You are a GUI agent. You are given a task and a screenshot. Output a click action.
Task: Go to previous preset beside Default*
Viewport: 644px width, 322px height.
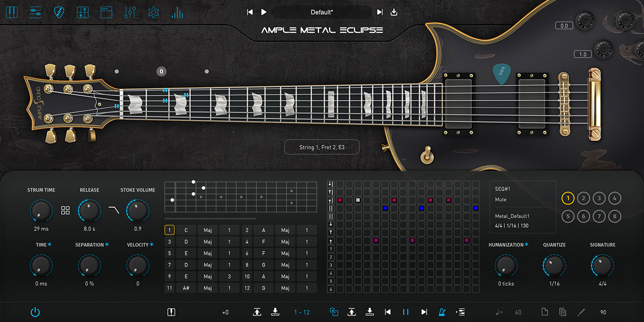click(x=250, y=12)
